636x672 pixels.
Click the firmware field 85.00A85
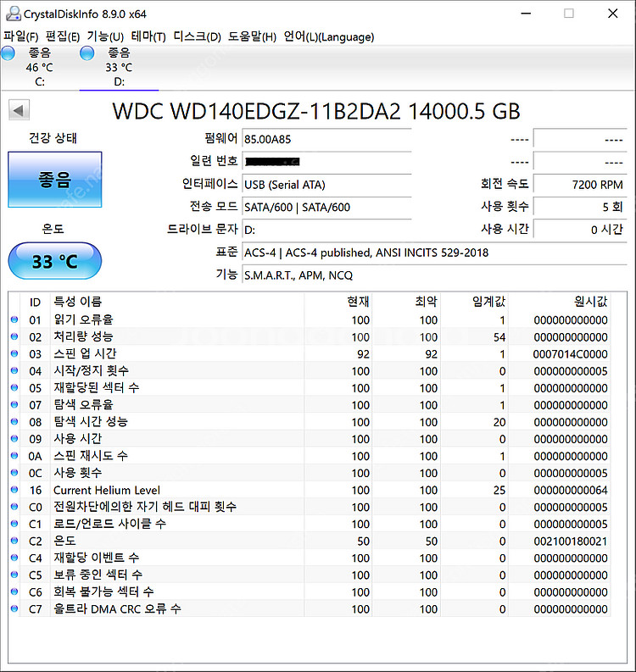tap(326, 139)
